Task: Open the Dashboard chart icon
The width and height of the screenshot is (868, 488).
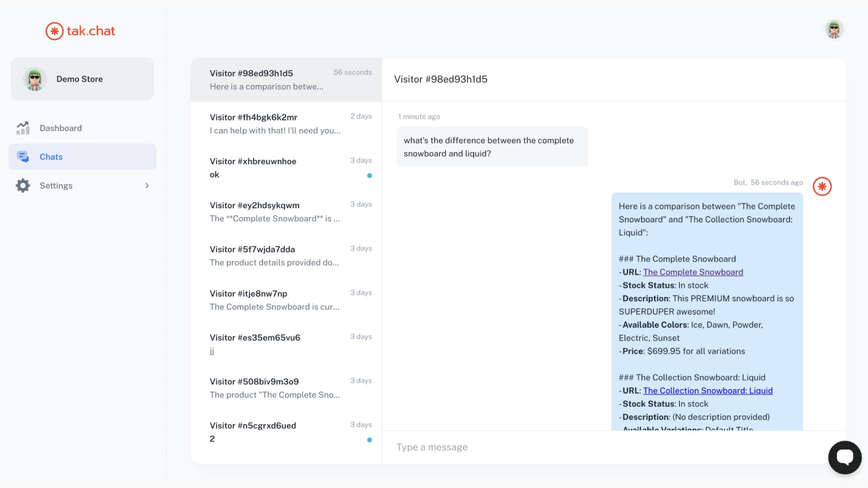Action: (x=23, y=128)
